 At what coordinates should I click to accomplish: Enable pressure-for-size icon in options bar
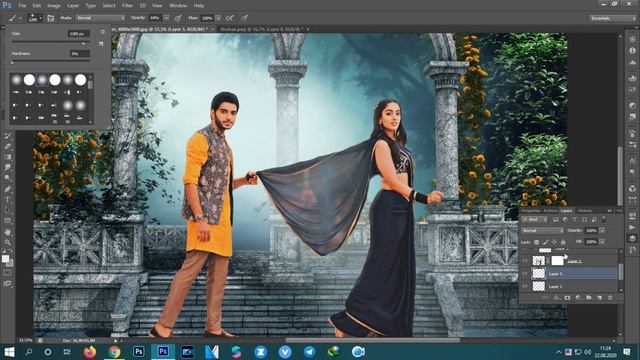click(244, 18)
